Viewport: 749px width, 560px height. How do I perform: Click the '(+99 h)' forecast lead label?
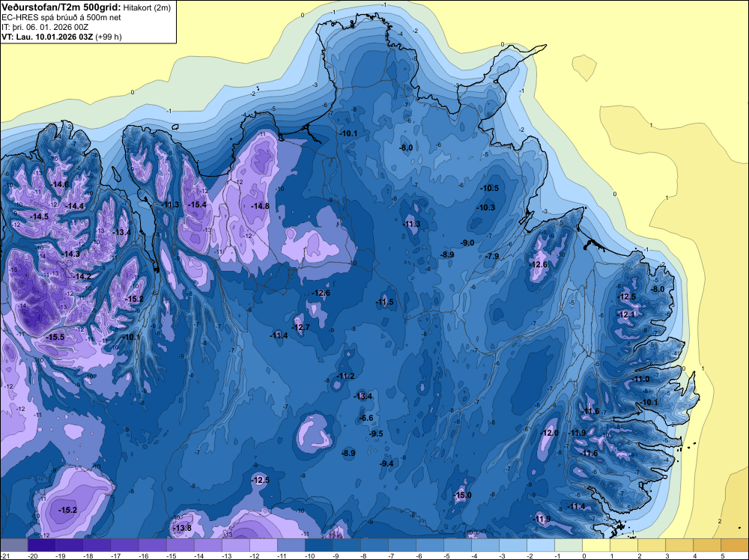109,37
